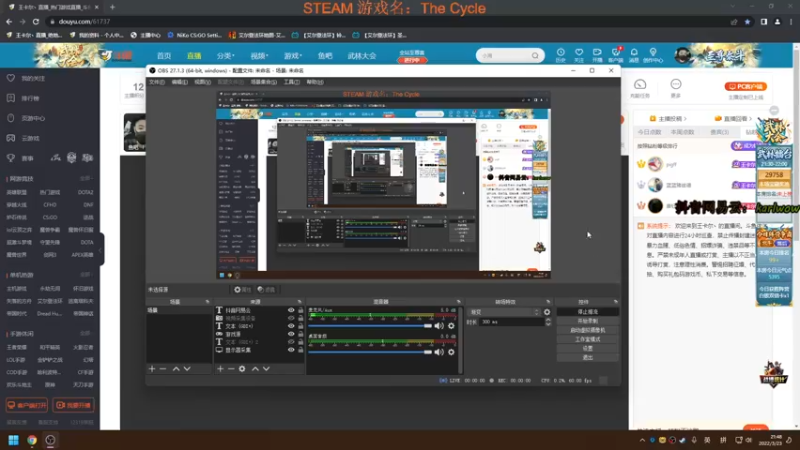Open 游戏 dropdown in Douyu nav
The width and height of the screenshot is (800, 450).
pyautogui.click(x=293, y=56)
